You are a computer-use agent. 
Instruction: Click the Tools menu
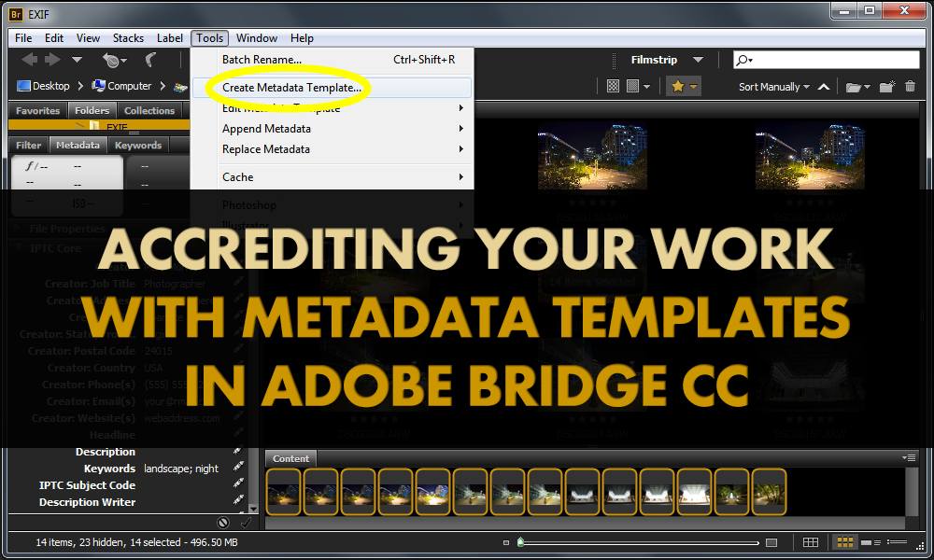pos(209,38)
